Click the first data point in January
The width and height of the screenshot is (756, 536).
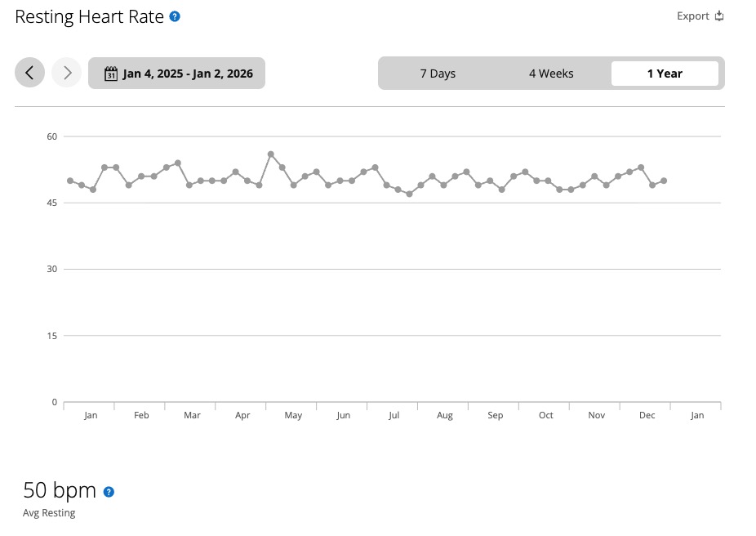tap(70, 181)
